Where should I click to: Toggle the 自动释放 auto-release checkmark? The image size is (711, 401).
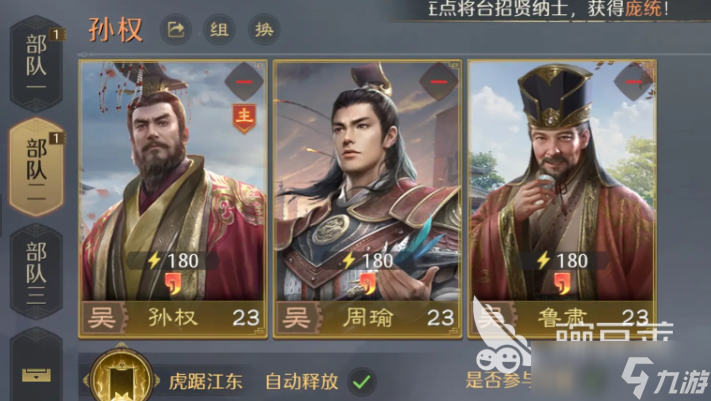(362, 381)
